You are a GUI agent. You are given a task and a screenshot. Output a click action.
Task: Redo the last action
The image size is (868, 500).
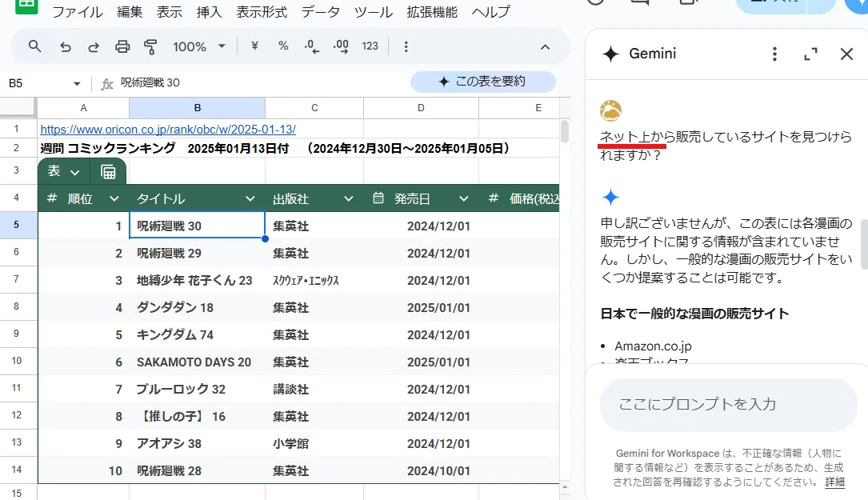(x=94, y=46)
